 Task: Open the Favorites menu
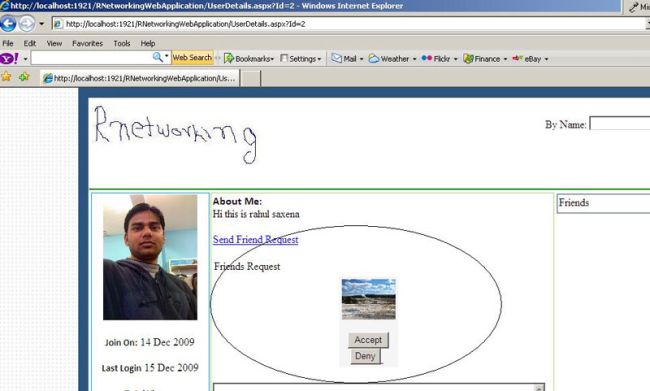87,44
